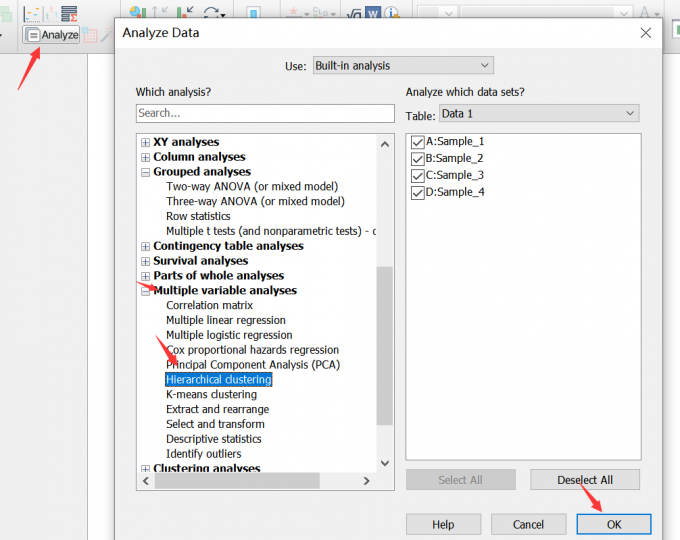Deselect the D:Sample_4 data set
The width and height of the screenshot is (680, 540).
[x=418, y=192]
